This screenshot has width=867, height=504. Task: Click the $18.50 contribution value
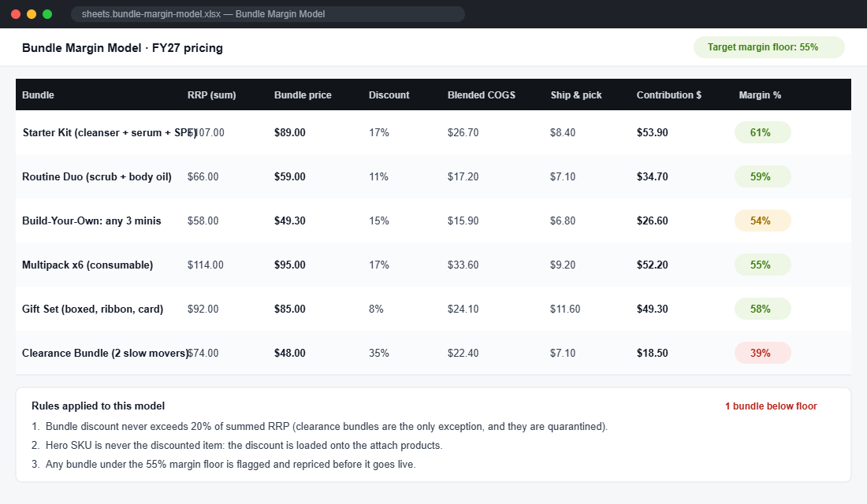coord(653,353)
